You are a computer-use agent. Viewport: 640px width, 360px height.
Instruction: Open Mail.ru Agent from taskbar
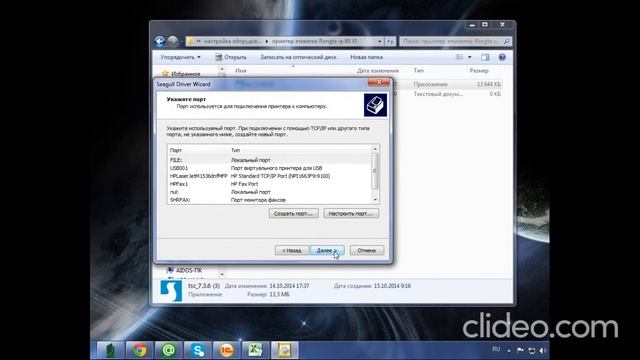[168, 350]
